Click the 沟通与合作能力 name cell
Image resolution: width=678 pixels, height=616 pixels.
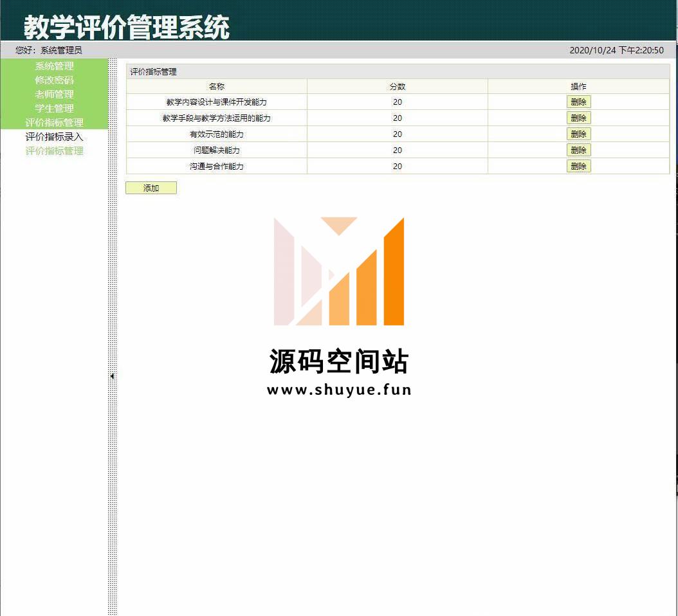coord(217,166)
